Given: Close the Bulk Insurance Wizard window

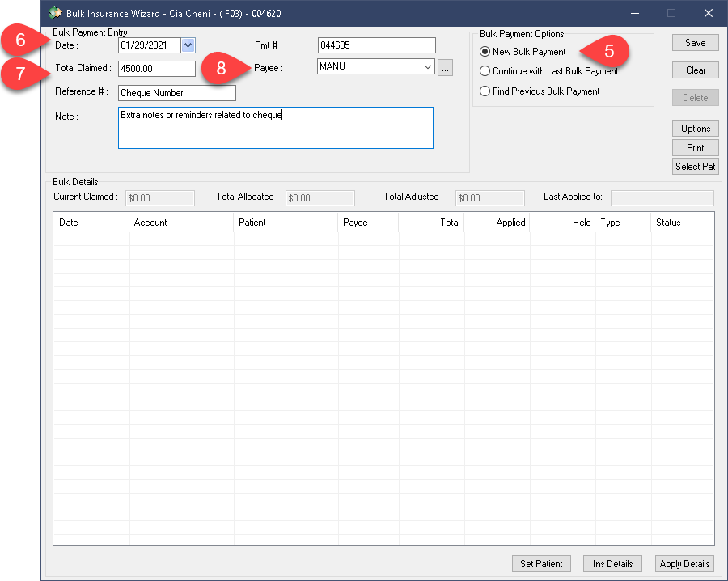Looking at the screenshot, I should click(x=708, y=13).
